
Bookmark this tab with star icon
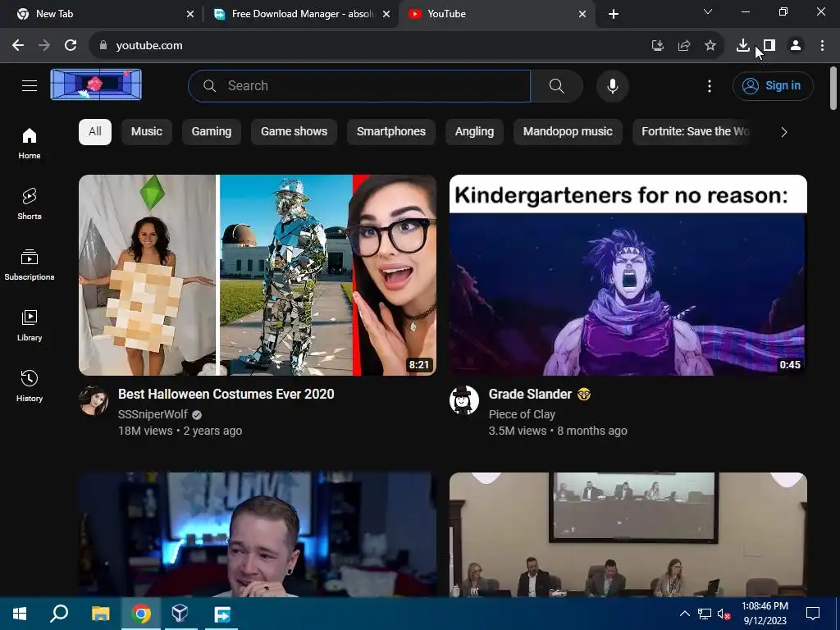[x=710, y=46]
